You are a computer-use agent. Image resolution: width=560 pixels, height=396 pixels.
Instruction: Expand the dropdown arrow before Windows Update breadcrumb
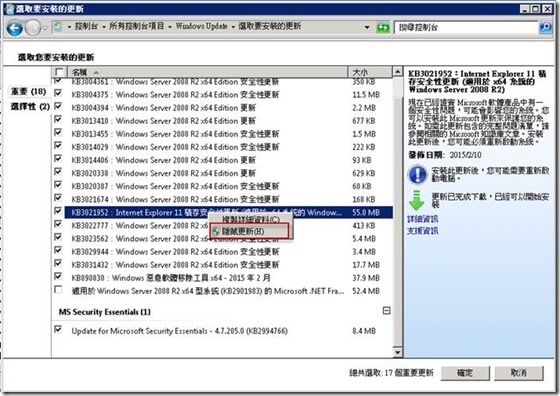[170, 27]
